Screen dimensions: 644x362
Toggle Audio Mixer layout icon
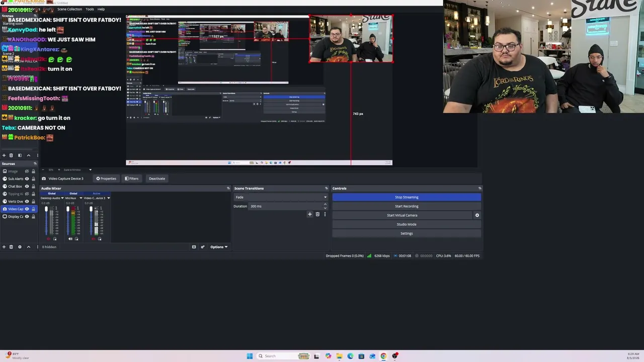tap(194, 247)
